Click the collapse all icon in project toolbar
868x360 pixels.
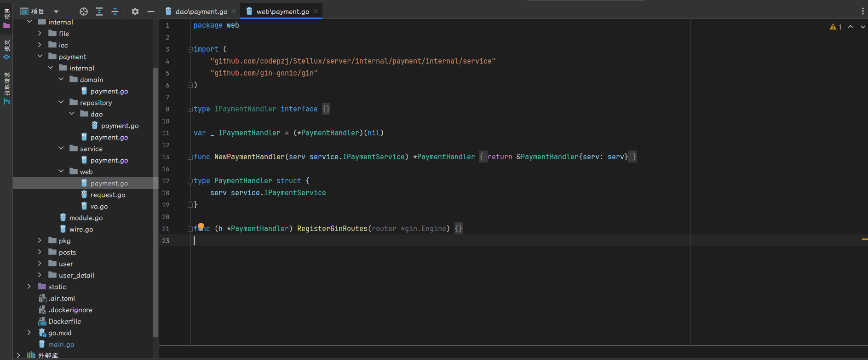tap(115, 12)
